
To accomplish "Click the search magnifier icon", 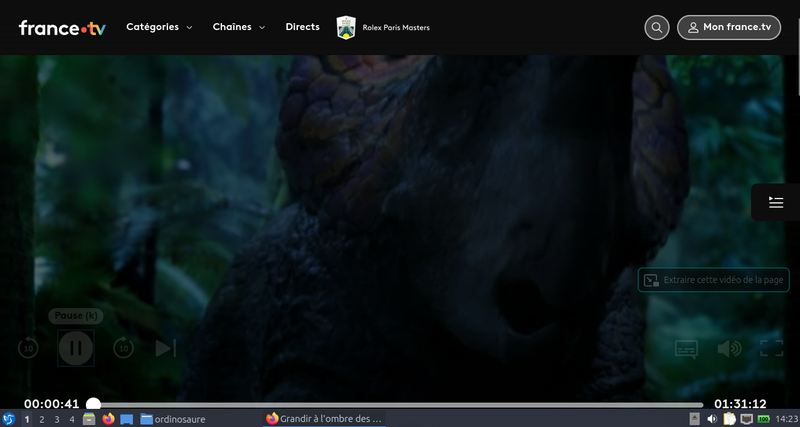I will pyautogui.click(x=657, y=28).
